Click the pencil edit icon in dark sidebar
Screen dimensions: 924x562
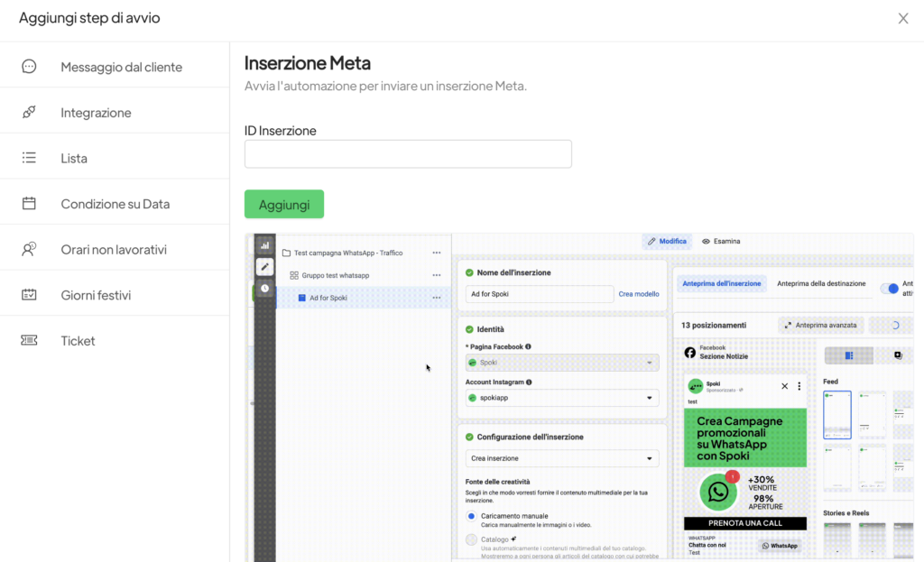(x=264, y=266)
